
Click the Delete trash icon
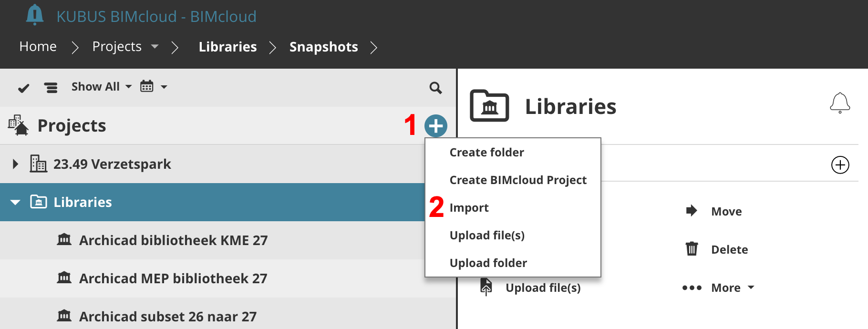(692, 249)
